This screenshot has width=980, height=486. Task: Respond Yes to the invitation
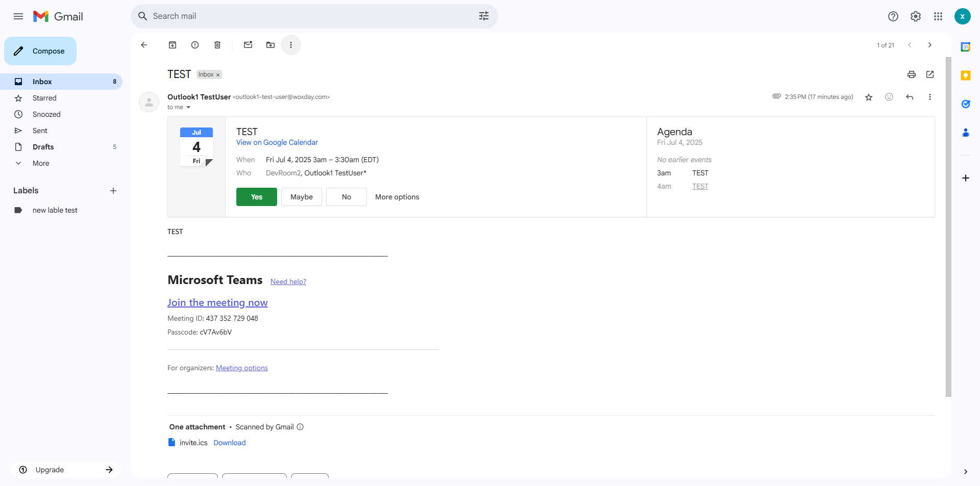257,197
